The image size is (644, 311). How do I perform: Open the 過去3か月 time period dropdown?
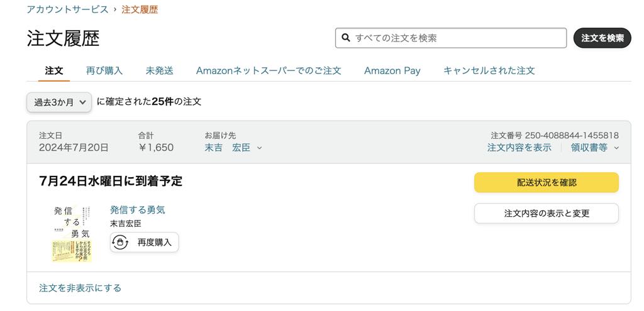click(59, 102)
